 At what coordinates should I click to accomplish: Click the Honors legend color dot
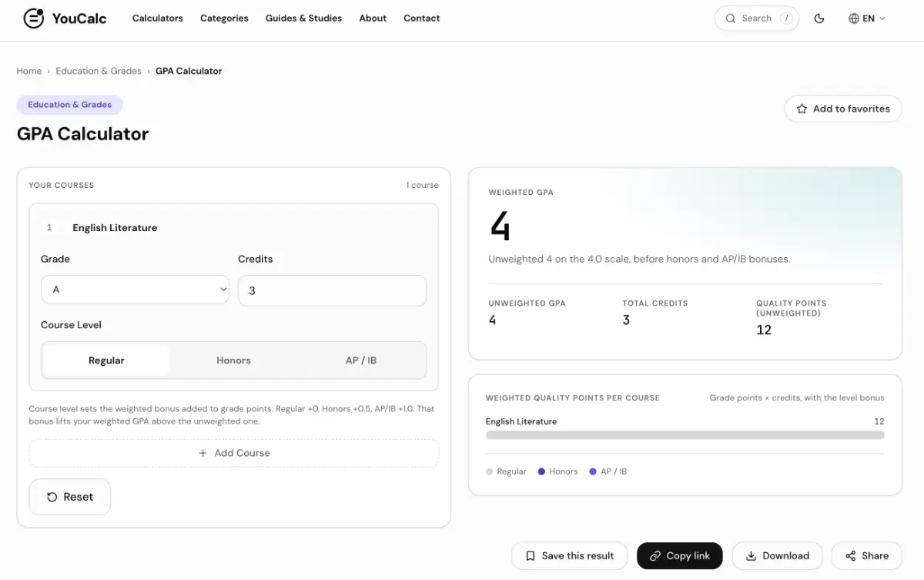541,471
